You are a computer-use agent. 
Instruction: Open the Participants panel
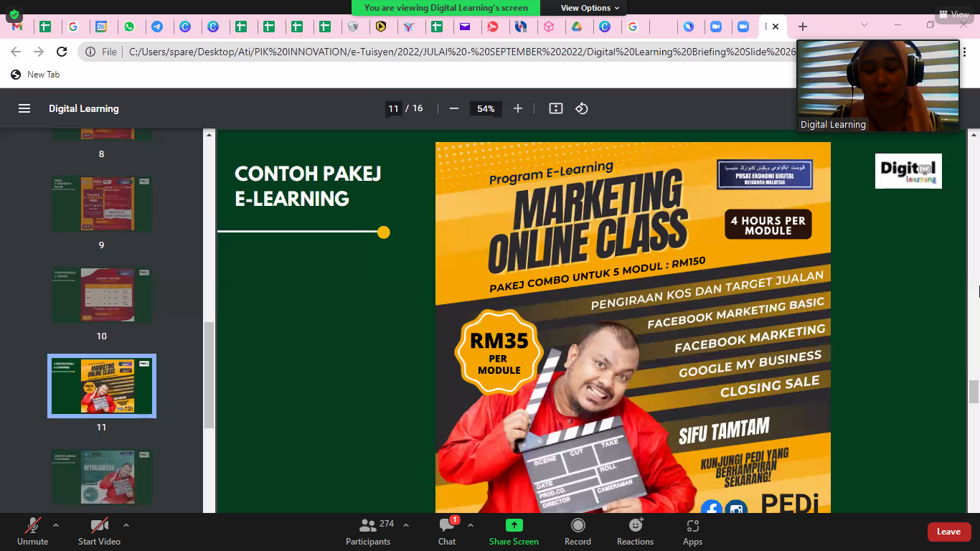pyautogui.click(x=368, y=532)
